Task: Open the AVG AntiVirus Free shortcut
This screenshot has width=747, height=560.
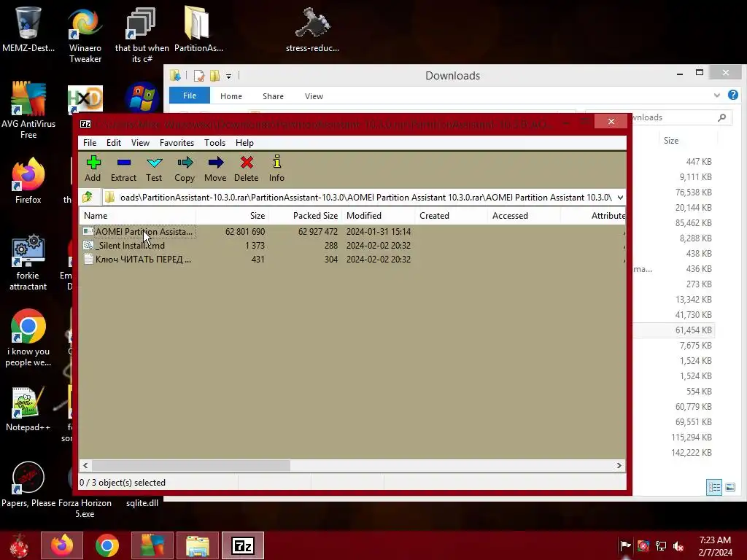Action: click(x=28, y=110)
